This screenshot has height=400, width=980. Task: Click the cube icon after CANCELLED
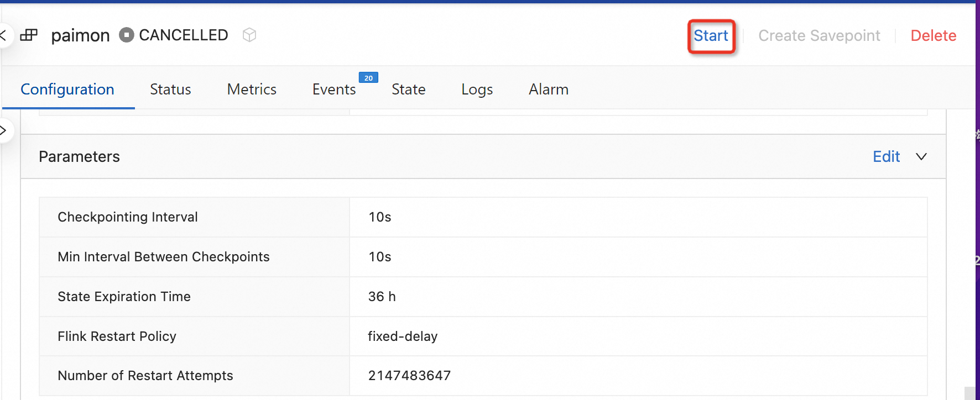coord(249,35)
